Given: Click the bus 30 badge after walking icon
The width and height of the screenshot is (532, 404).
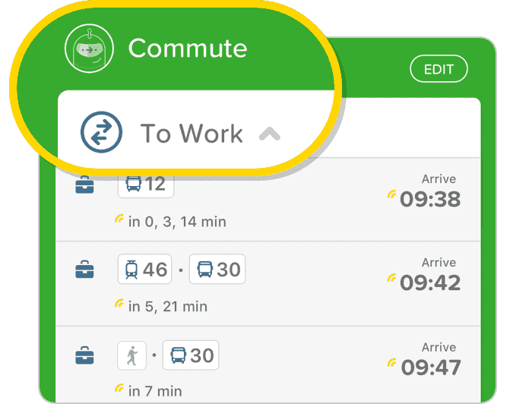Looking at the screenshot, I should click(x=191, y=355).
